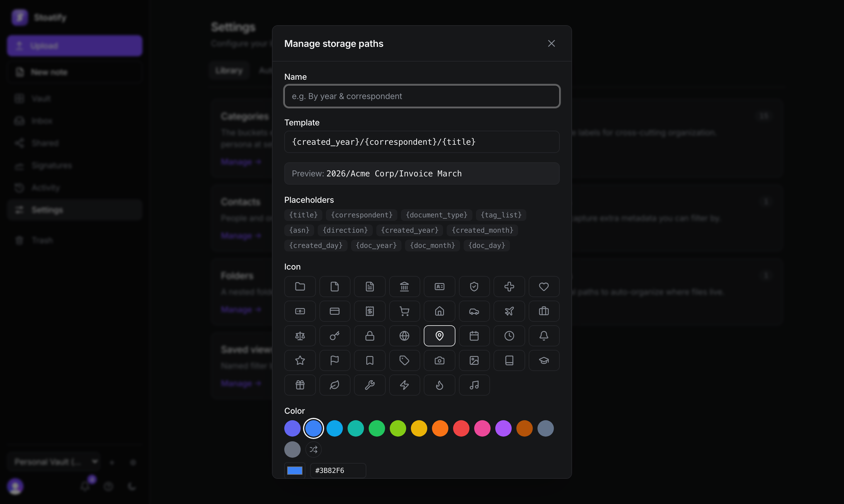Edit the Template path field

tap(422, 142)
